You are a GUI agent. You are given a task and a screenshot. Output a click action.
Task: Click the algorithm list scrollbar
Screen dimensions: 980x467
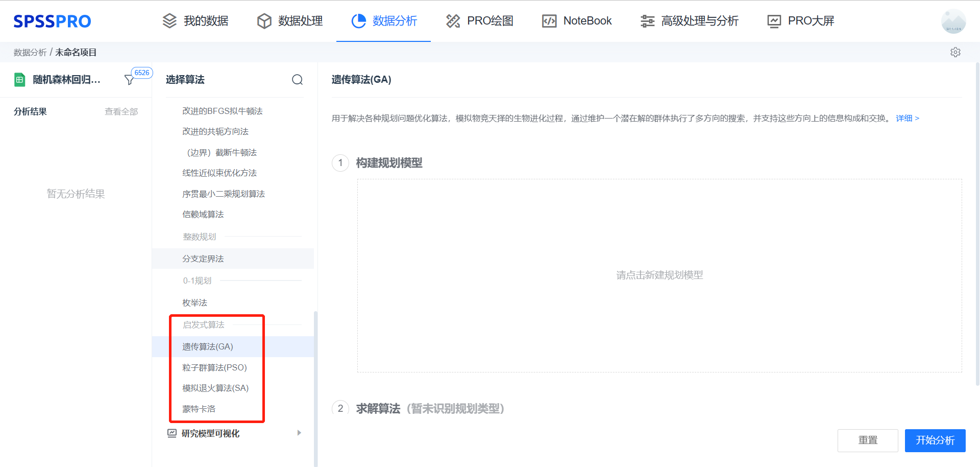[x=315, y=388]
